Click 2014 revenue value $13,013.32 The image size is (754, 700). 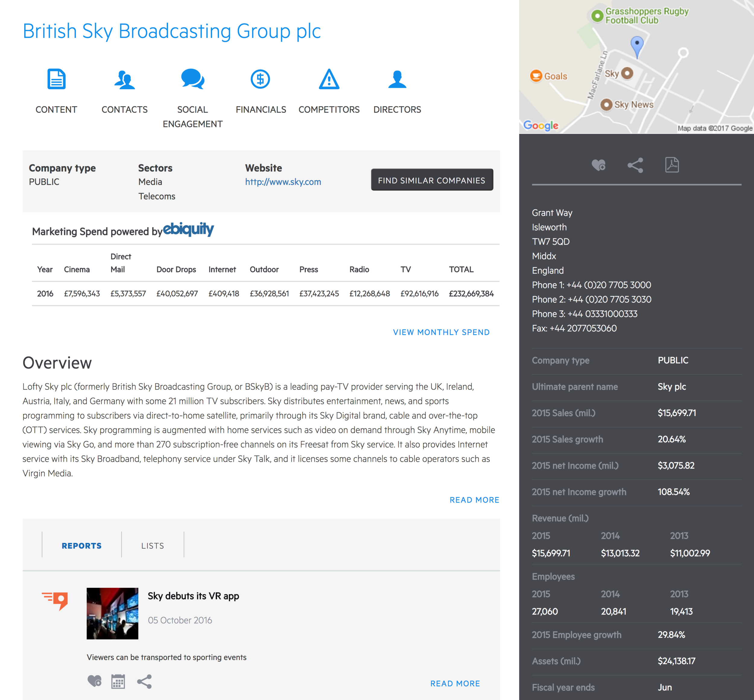[620, 553]
